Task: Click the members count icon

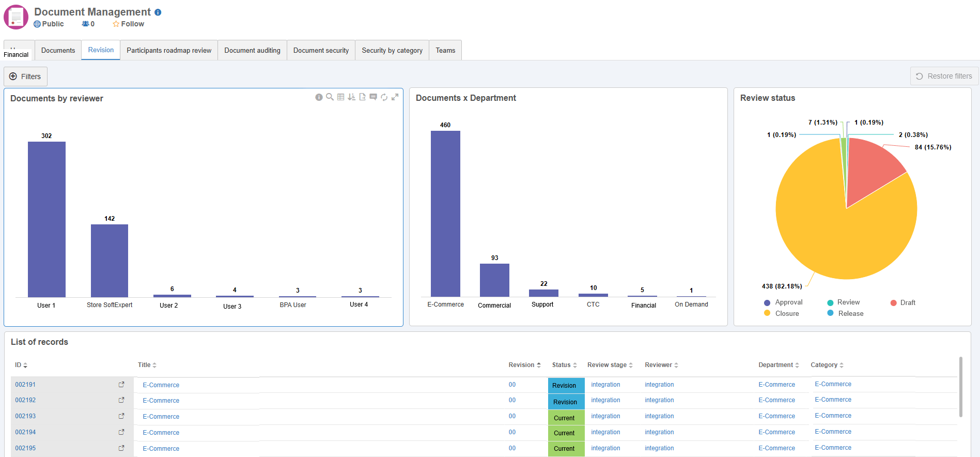Action: (85, 24)
